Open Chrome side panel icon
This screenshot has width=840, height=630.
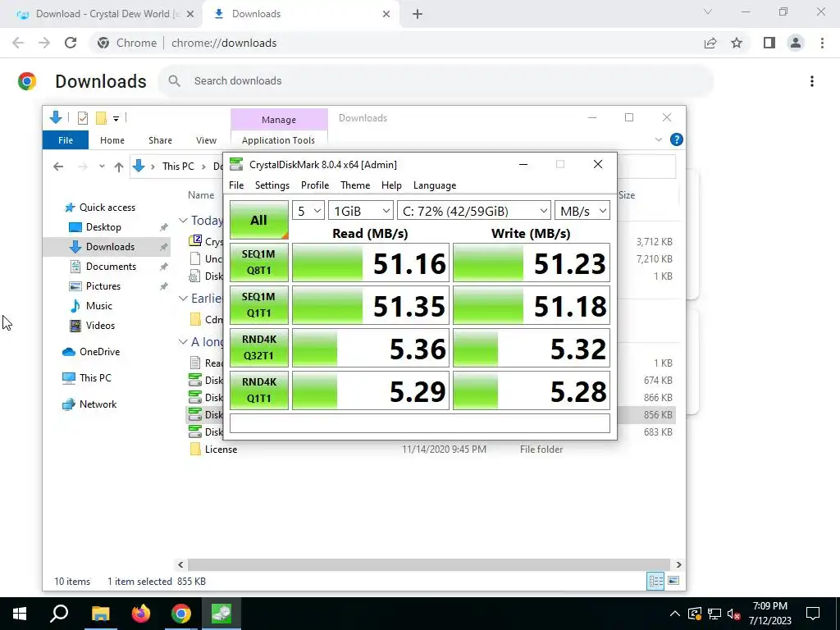(769, 43)
